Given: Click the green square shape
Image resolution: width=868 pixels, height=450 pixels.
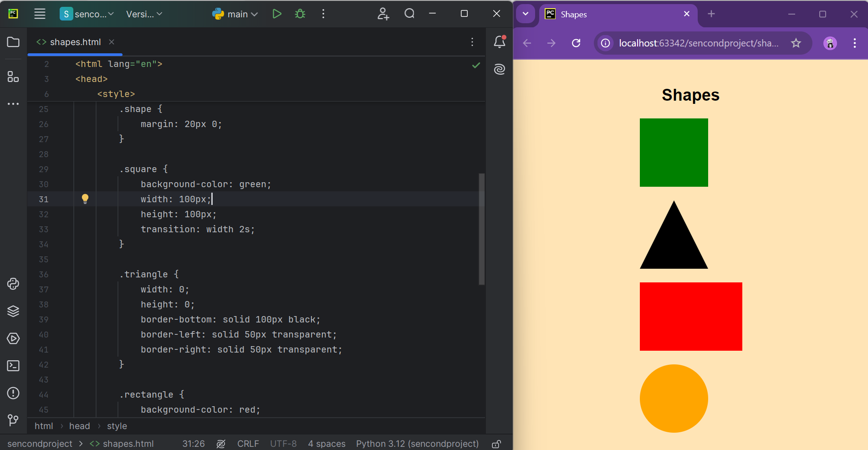Looking at the screenshot, I should tap(674, 153).
